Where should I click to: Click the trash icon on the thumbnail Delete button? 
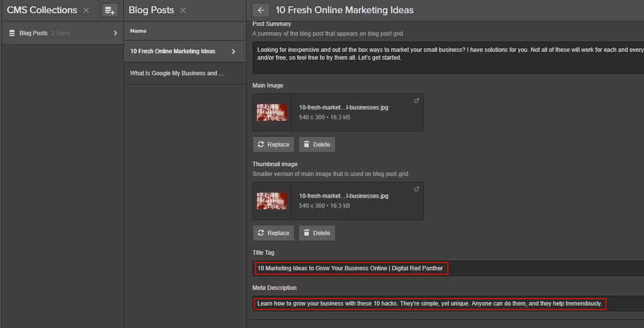click(x=305, y=233)
